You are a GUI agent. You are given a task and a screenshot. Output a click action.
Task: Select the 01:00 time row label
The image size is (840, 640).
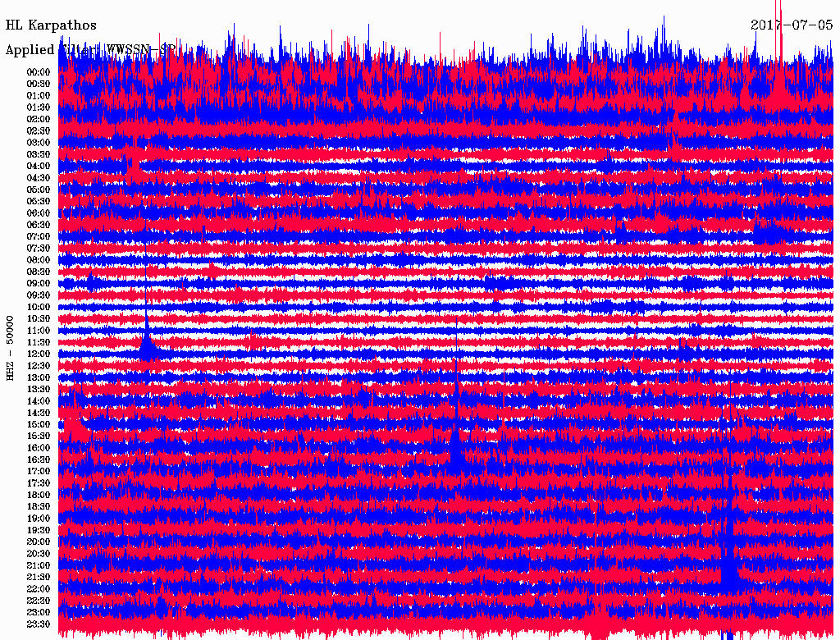[39, 96]
